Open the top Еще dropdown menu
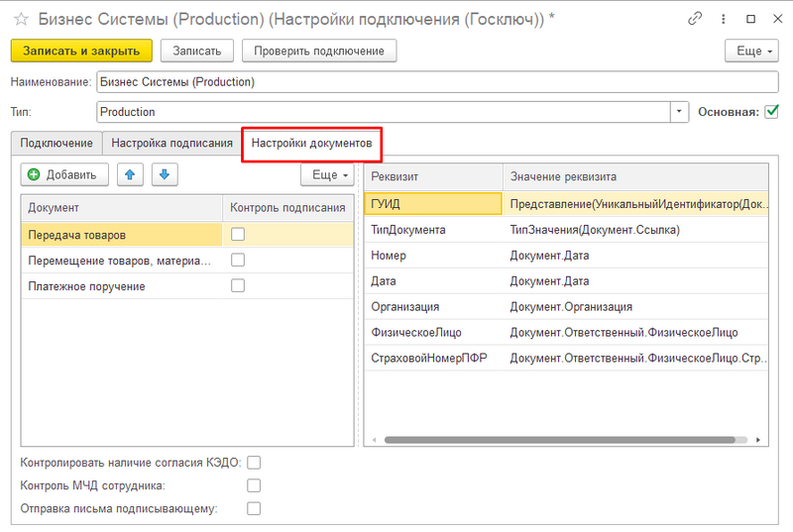 pyautogui.click(x=751, y=52)
